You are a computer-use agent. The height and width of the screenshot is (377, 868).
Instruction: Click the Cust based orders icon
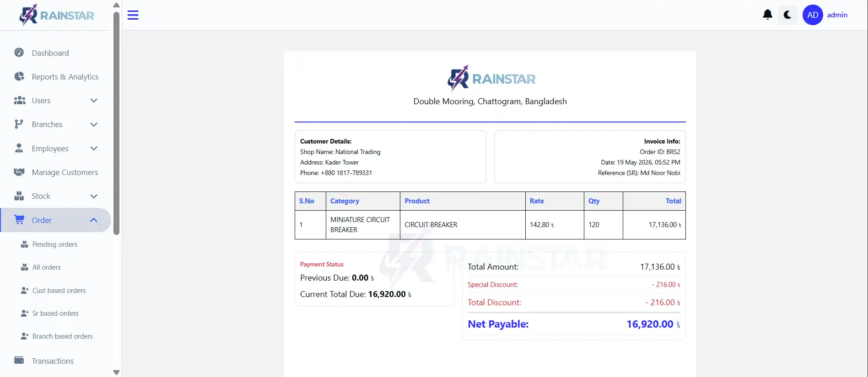pos(25,290)
